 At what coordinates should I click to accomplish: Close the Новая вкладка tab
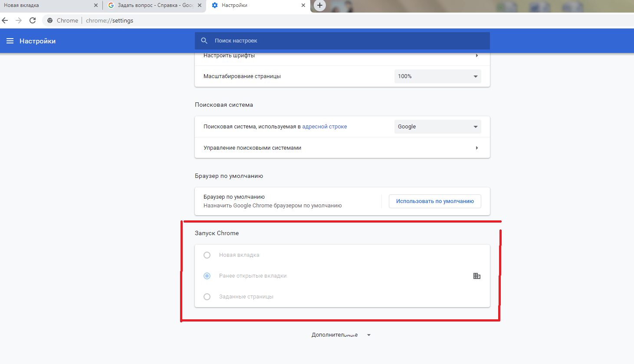pyautogui.click(x=96, y=5)
